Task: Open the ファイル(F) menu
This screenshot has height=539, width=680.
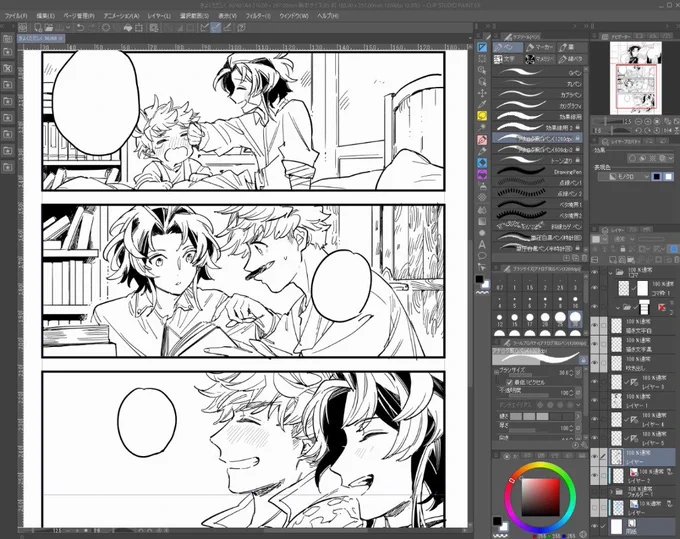Action: tap(16, 16)
